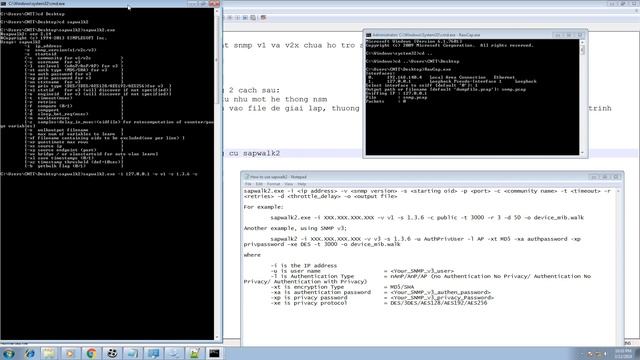Click the green Notepad++ taskbar icon
Viewport: 640px width, 360px height.
click(x=194, y=353)
